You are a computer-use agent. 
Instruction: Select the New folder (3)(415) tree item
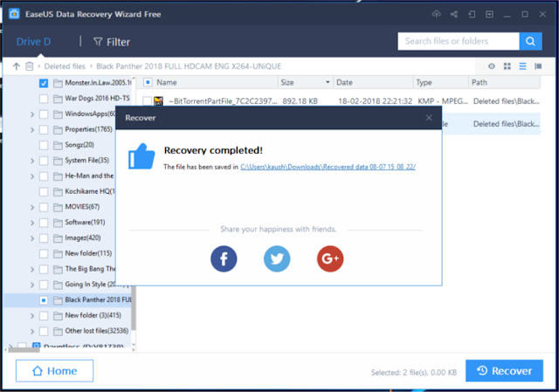click(x=93, y=315)
